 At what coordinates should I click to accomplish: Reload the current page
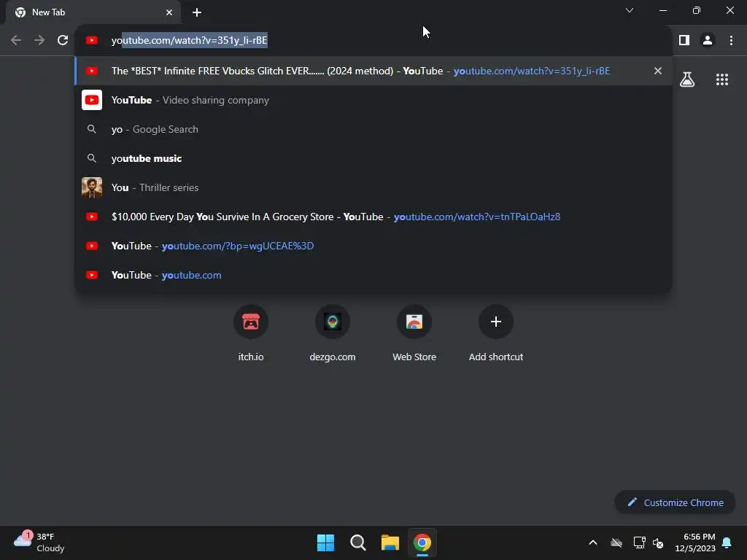tap(63, 40)
